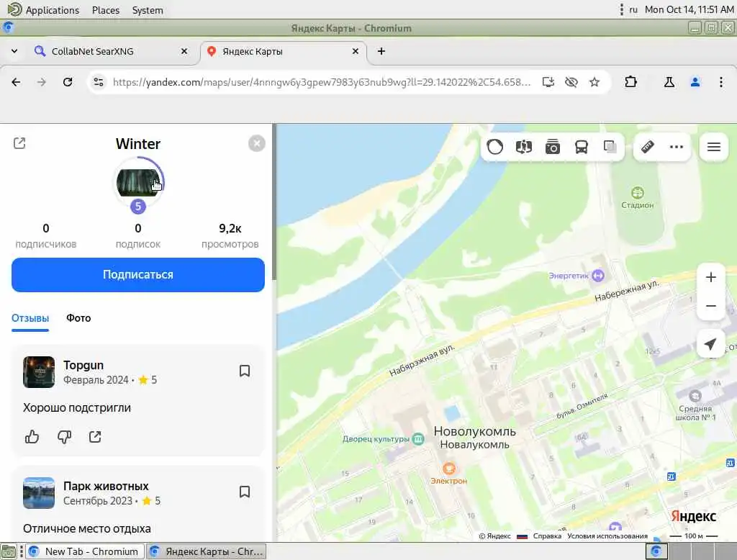This screenshot has height=560, width=737.
Task: Expand the tab search dropdown
Action: (x=14, y=51)
